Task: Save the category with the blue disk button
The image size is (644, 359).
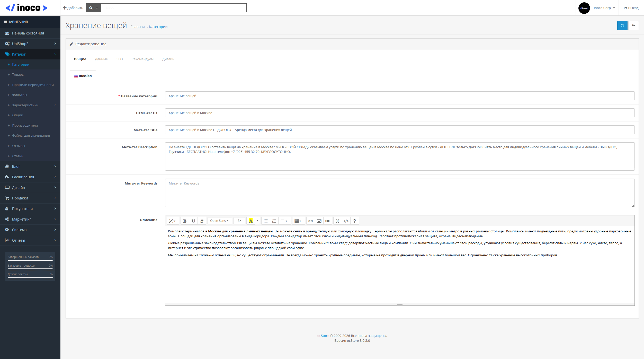Action: click(x=622, y=25)
